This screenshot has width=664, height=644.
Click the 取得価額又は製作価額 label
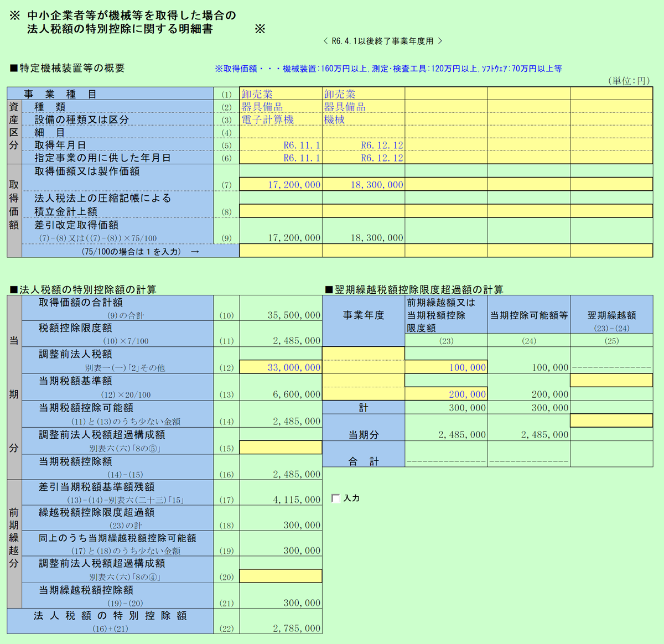click(x=87, y=171)
